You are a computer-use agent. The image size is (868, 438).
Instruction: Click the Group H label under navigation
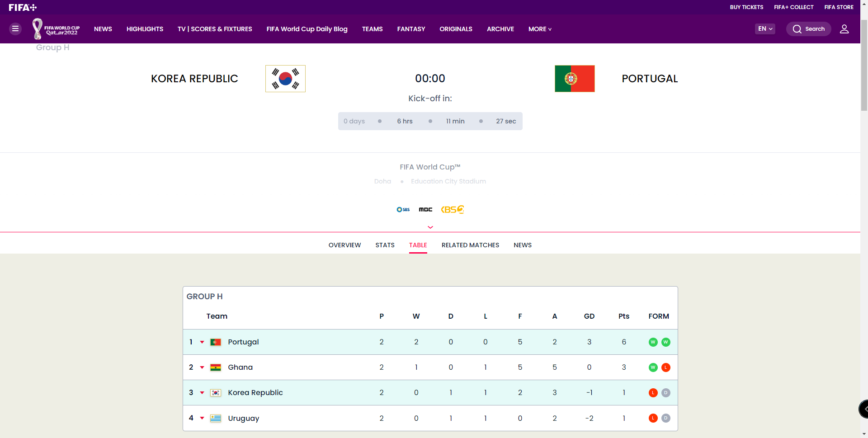(53, 47)
